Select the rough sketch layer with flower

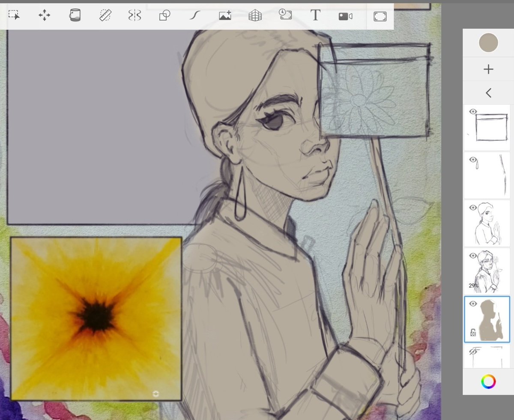[487, 271]
